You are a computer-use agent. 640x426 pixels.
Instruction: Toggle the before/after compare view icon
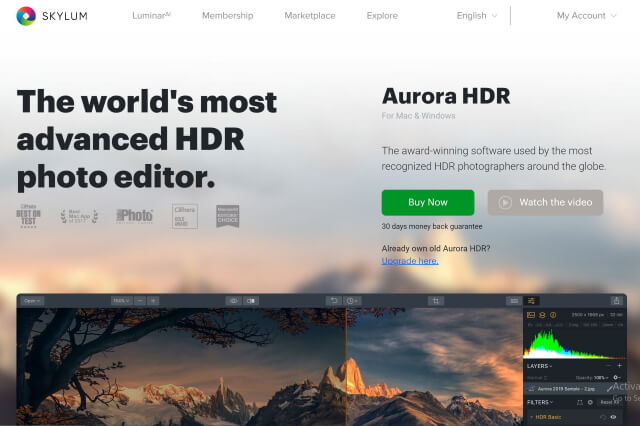tap(251, 301)
